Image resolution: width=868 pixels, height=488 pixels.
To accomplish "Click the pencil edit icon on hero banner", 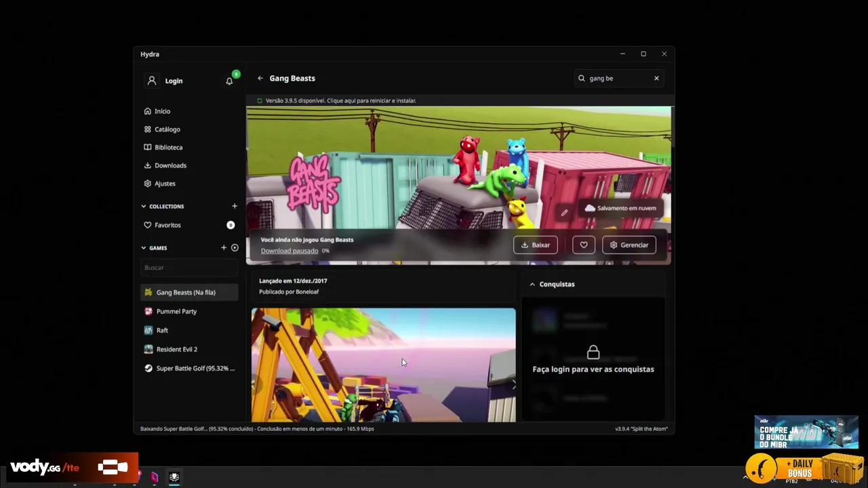I will click(564, 213).
